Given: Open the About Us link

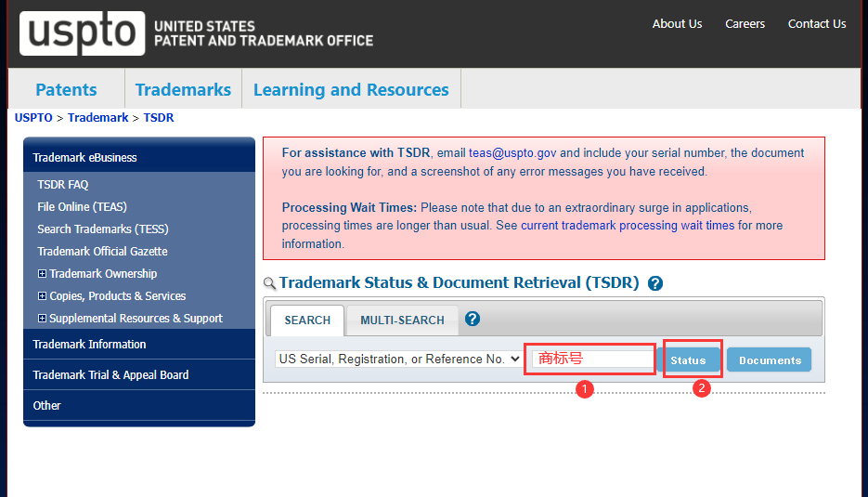Looking at the screenshot, I should [x=677, y=24].
